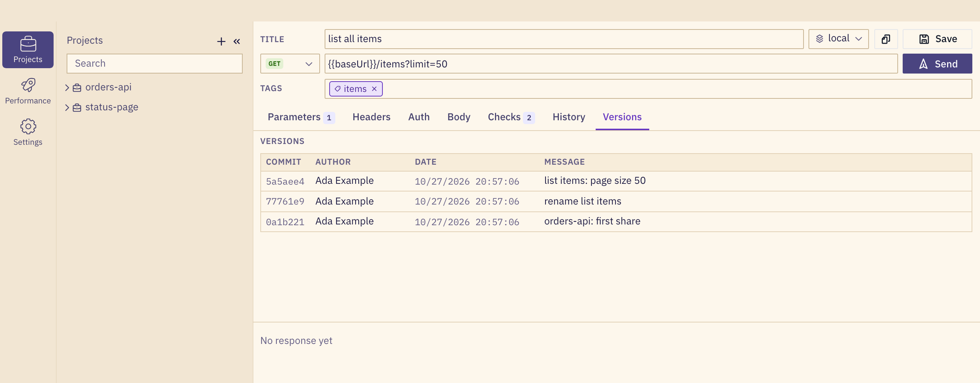Expand the status-page project tree
The width and height of the screenshot is (980, 383).
pyautogui.click(x=67, y=108)
